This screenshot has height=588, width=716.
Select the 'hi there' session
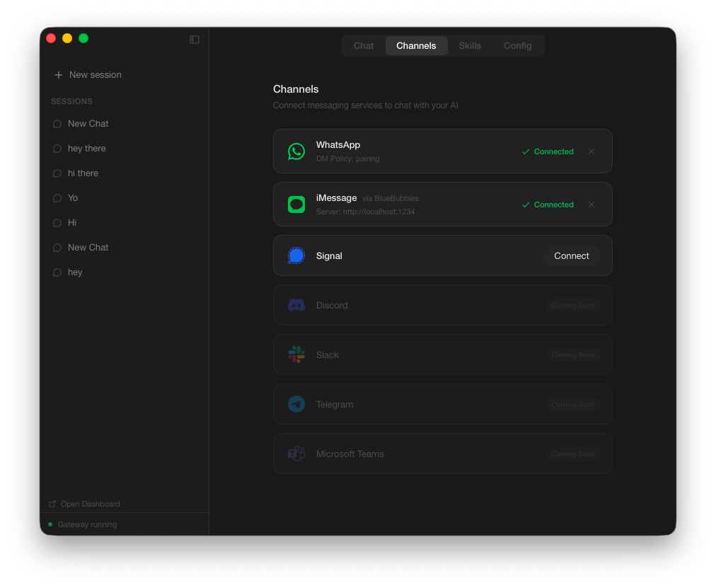(x=83, y=173)
